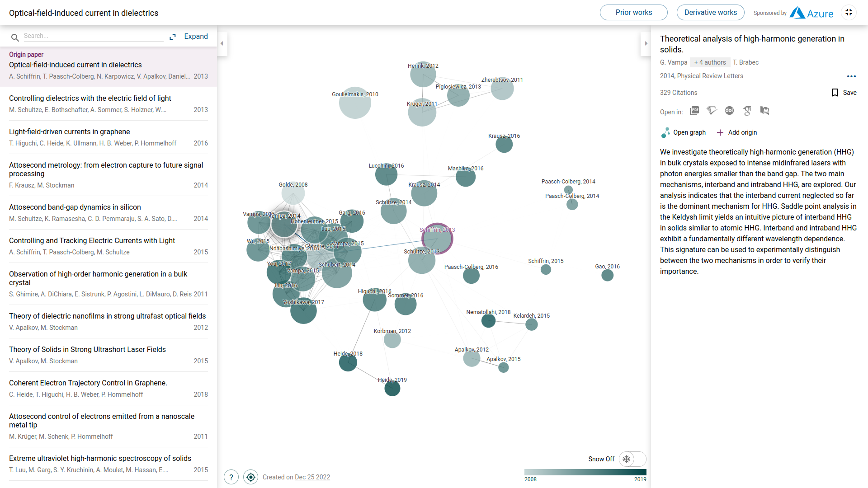Viewport: 868px width, 488px height.
Task: Click the Open graph icon
Action: (665, 132)
